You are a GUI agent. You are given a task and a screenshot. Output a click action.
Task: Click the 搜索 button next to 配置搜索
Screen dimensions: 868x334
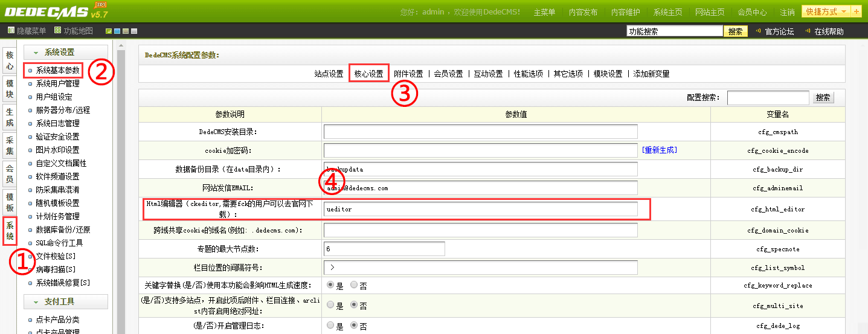tap(823, 97)
